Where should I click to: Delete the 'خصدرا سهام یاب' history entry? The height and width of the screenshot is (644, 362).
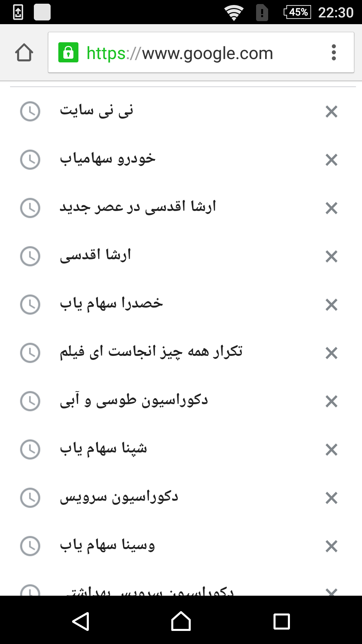(331, 305)
